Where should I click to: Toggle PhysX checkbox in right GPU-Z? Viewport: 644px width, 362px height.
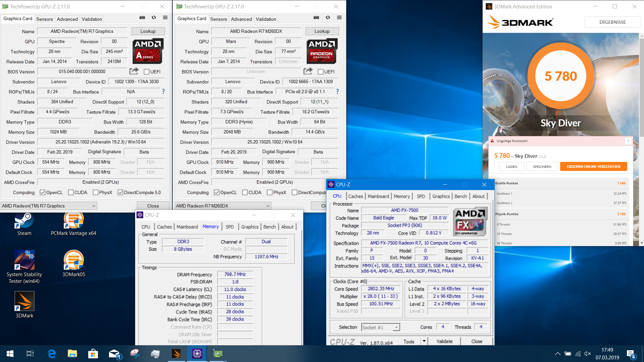pyautogui.click(x=270, y=192)
